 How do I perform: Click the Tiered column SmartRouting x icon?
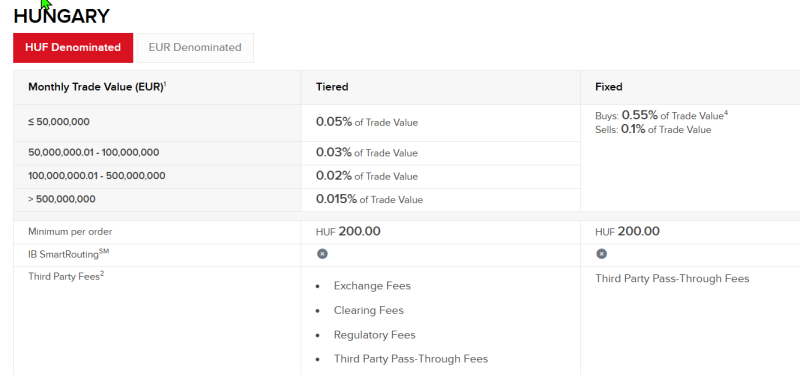coord(322,254)
